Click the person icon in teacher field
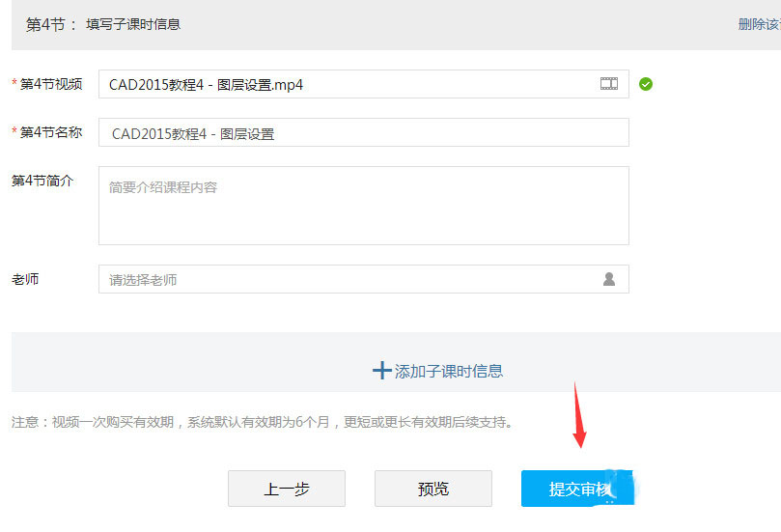Image resolution: width=781 pixels, height=532 pixels. pos(608,279)
